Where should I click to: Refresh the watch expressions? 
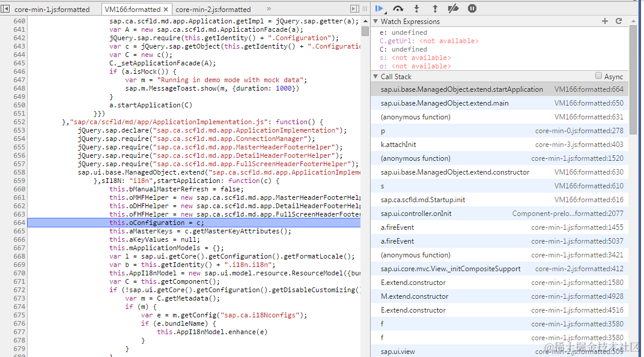pos(619,21)
